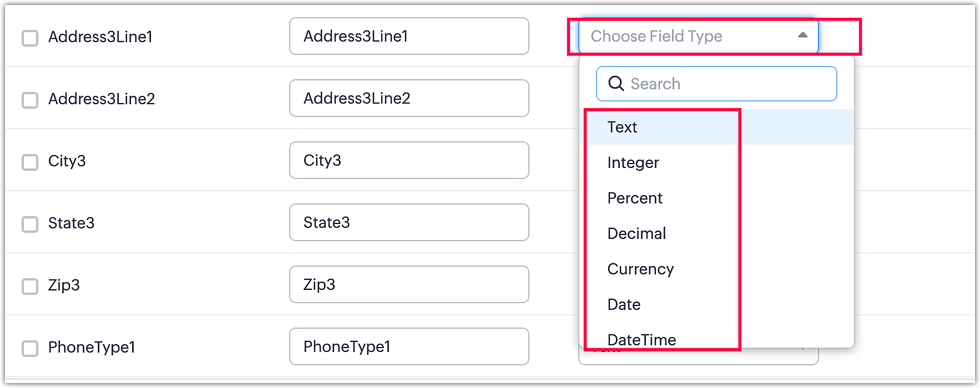Tick the Address3Line2 checkbox
Viewport: 980px width, 388px height.
(x=30, y=100)
